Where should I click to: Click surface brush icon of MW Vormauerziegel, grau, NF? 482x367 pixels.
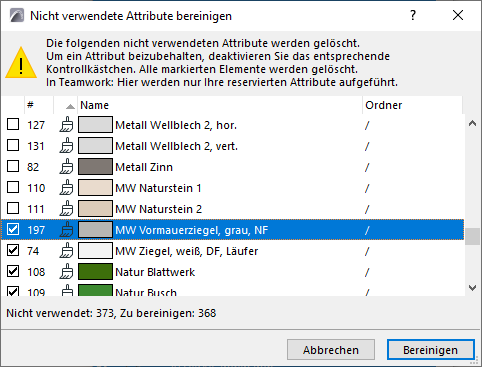[x=66, y=230]
